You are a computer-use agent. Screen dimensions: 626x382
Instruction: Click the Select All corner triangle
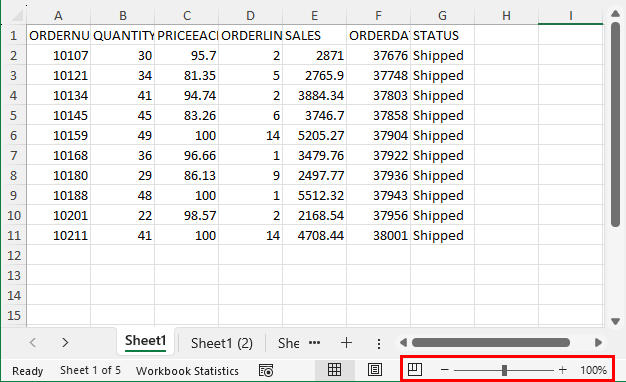tap(16, 15)
